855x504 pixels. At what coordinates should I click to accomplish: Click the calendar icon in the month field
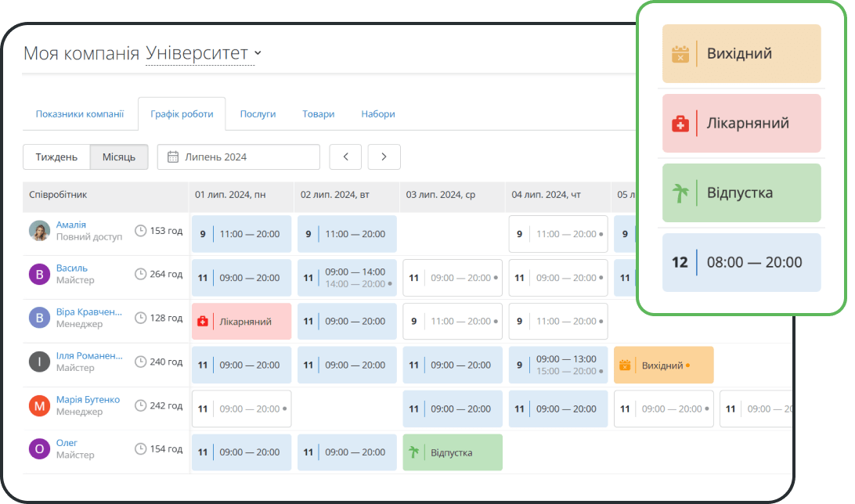coord(173,157)
